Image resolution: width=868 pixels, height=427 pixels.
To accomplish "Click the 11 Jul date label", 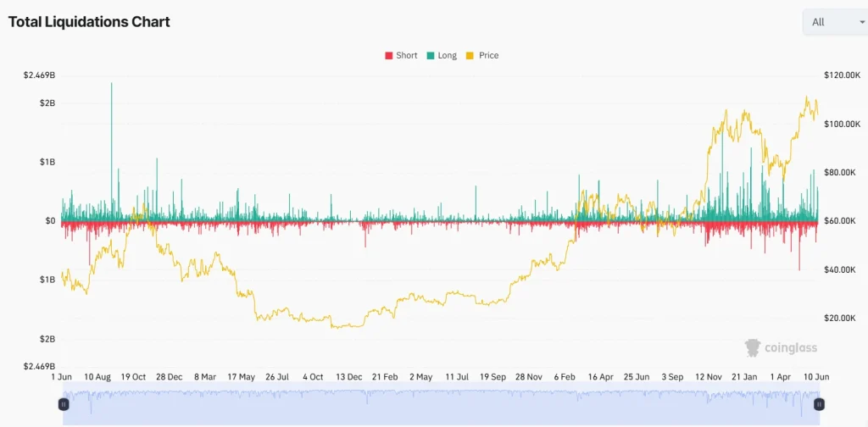I will (457, 377).
